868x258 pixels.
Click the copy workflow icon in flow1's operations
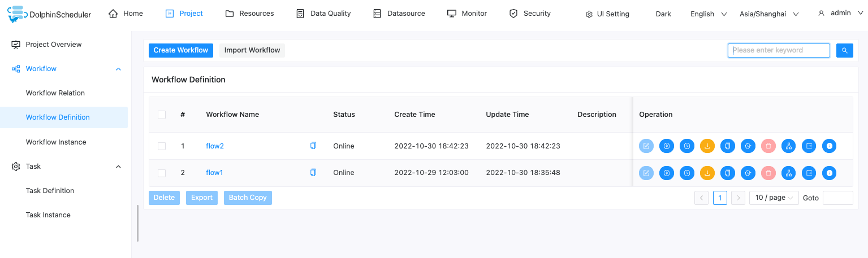tap(728, 173)
